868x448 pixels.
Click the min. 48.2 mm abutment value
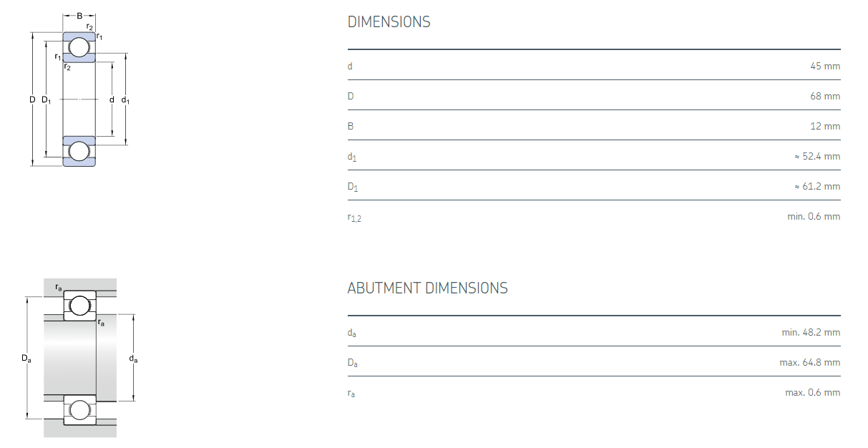pos(811,332)
